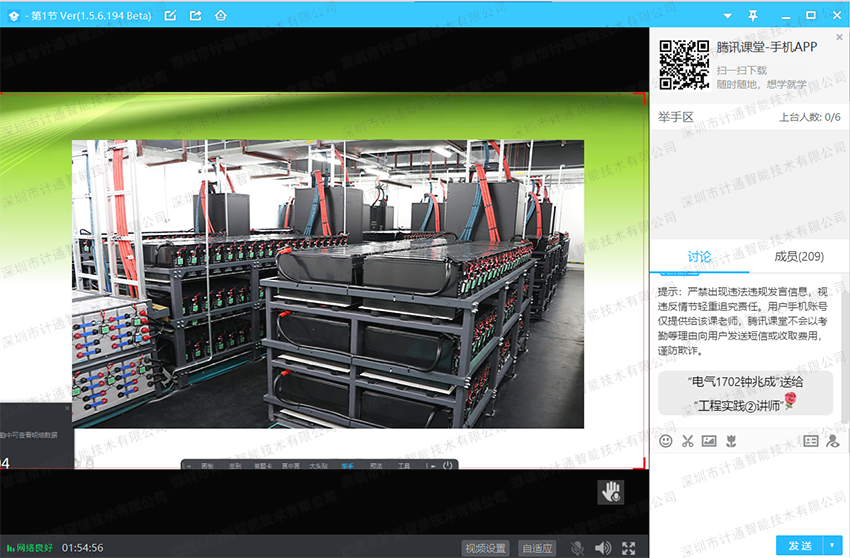Image resolution: width=850 pixels, height=558 pixels.
Task: Switch to the 讨论 tab
Action: 699,257
